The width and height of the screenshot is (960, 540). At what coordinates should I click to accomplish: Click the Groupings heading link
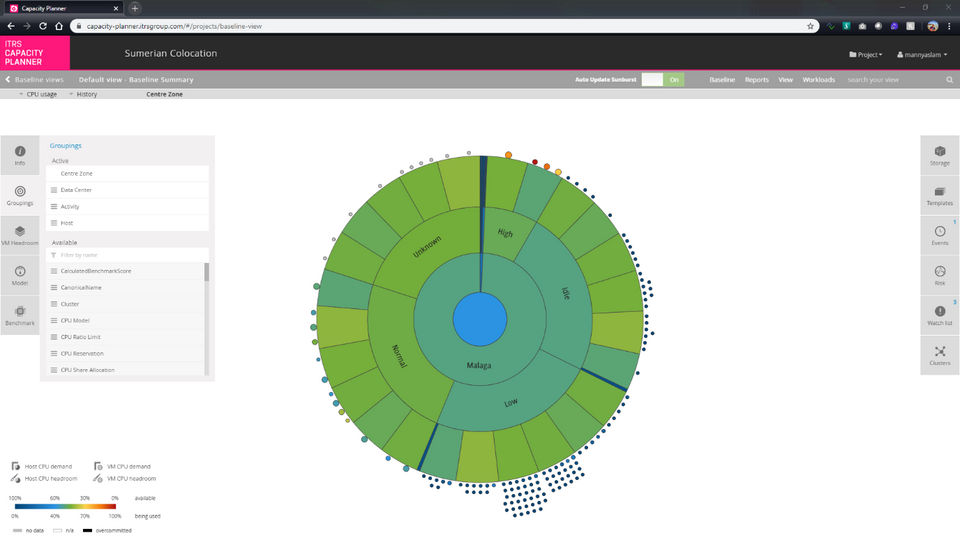66,146
